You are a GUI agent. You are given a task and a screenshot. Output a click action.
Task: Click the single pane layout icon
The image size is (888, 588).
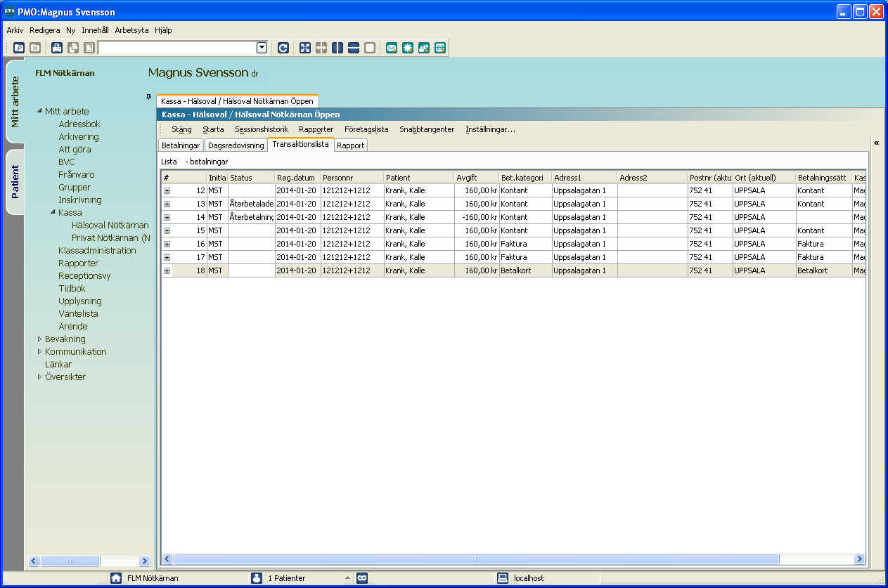370,48
